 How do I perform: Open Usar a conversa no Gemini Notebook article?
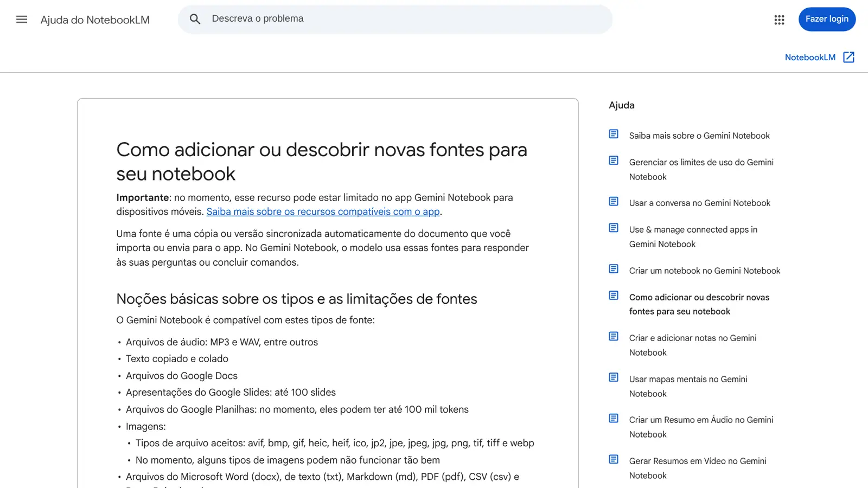[x=700, y=203]
